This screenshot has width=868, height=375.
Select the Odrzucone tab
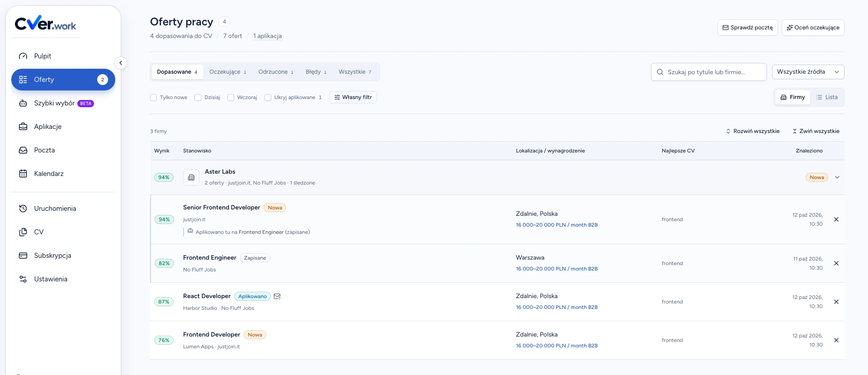[x=276, y=72]
